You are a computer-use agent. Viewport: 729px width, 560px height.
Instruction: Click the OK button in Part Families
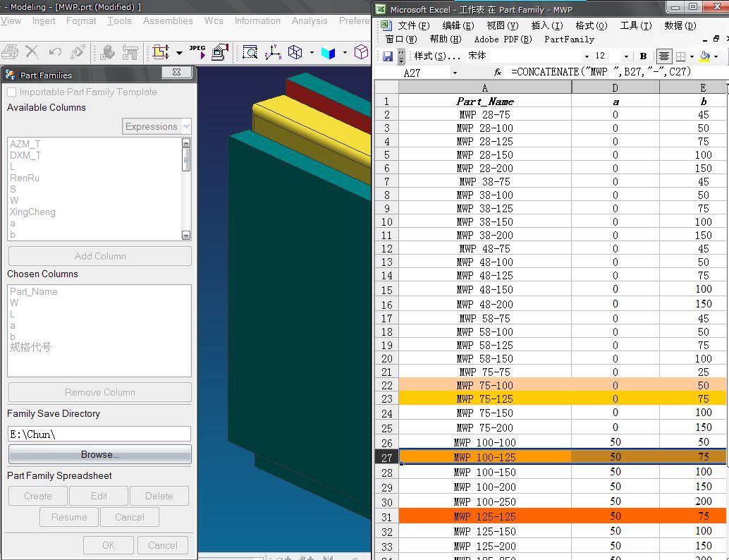point(109,545)
